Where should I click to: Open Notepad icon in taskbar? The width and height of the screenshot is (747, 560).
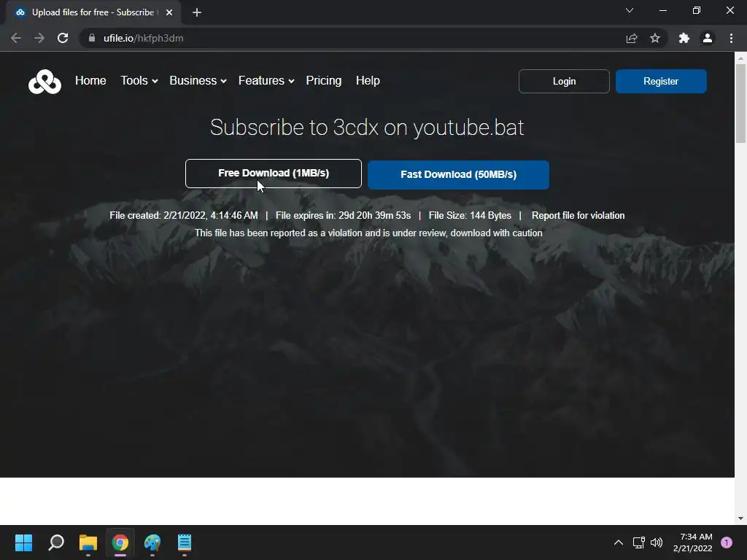pos(185,542)
